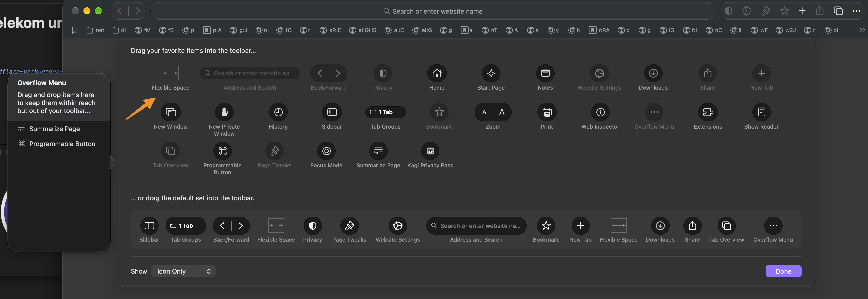
Task: Open the Tab Groups item in the upper palette
Action: 386,112
